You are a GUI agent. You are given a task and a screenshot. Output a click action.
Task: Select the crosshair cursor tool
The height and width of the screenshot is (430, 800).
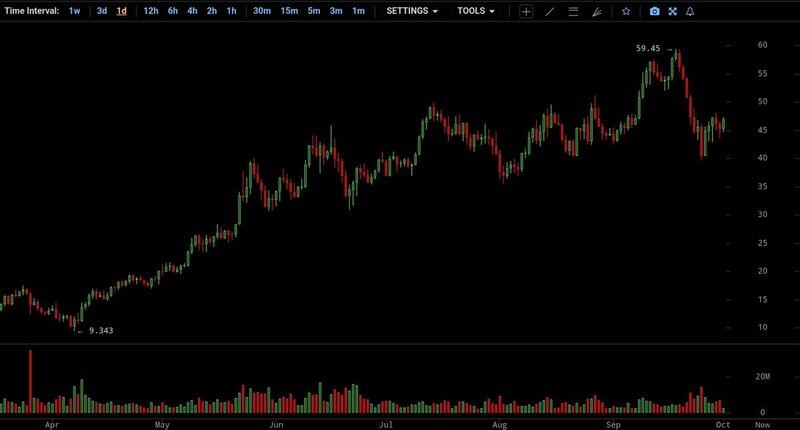[527, 11]
